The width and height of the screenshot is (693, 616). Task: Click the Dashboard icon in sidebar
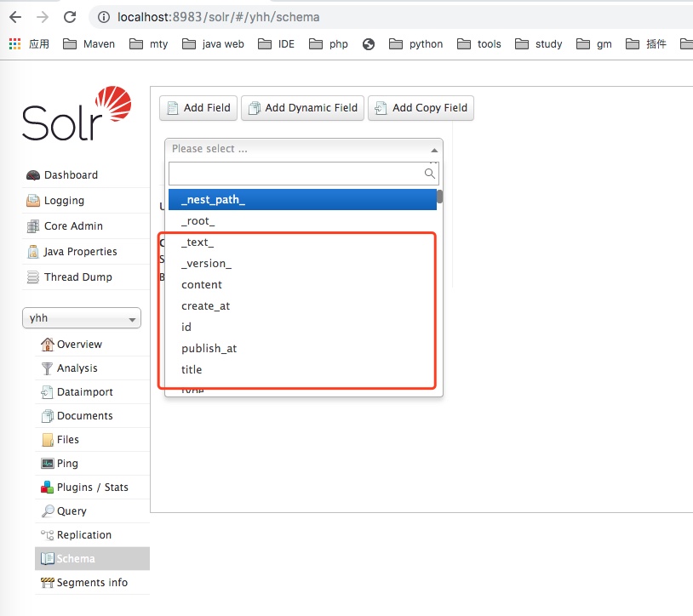pyautogui.click(x=33, y=175)
